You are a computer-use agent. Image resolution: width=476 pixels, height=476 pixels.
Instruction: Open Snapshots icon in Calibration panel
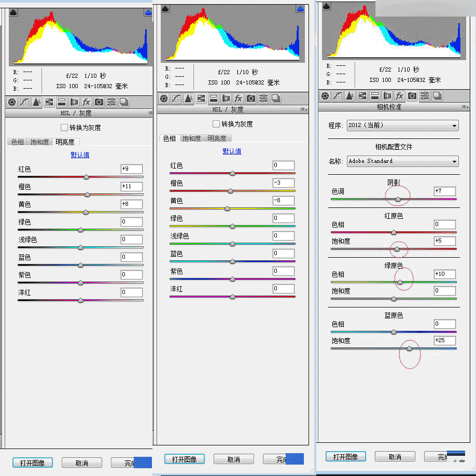(x=437, y=96)
